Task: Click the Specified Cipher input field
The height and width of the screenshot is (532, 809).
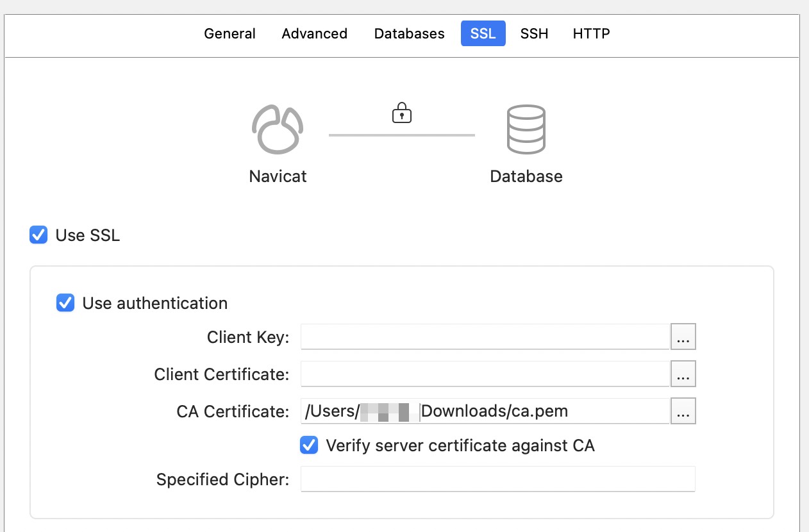Action: [498, 479]
